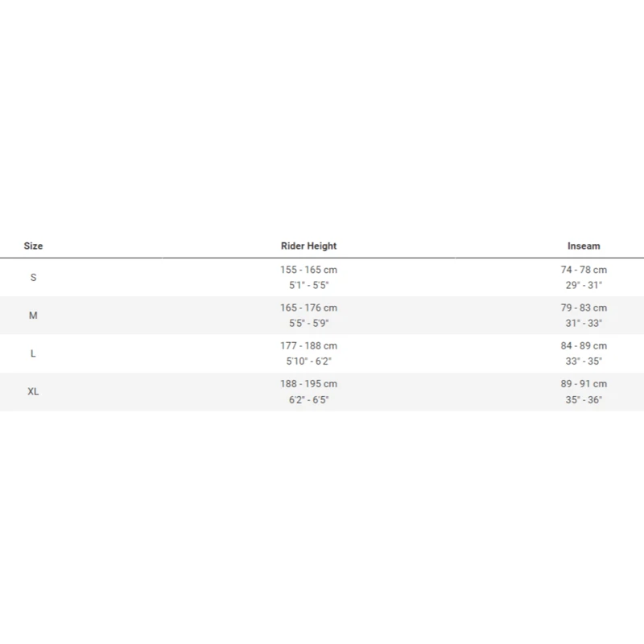Click the 165 - 176 cm height value
Viewport: 644px width, 644px height.
309,308
